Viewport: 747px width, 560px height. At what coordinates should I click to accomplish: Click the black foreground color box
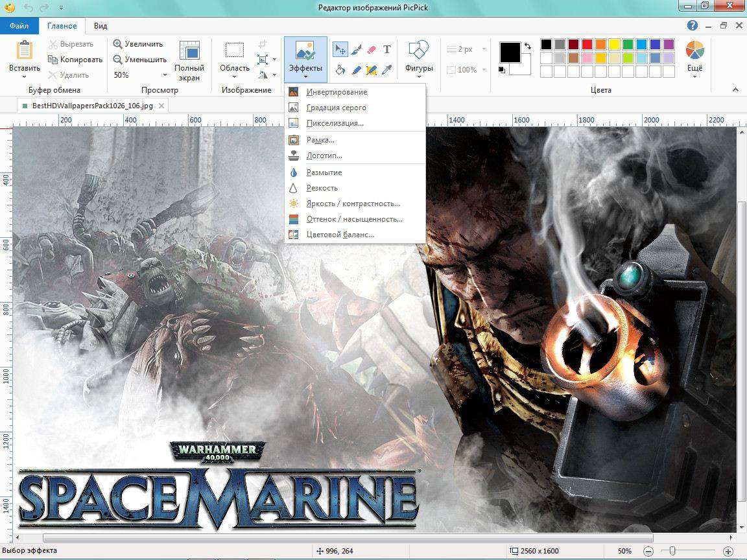coord(510,52)
